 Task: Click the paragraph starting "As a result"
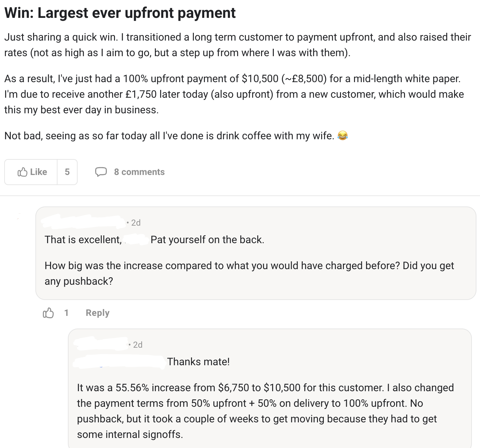pos(234,94)
